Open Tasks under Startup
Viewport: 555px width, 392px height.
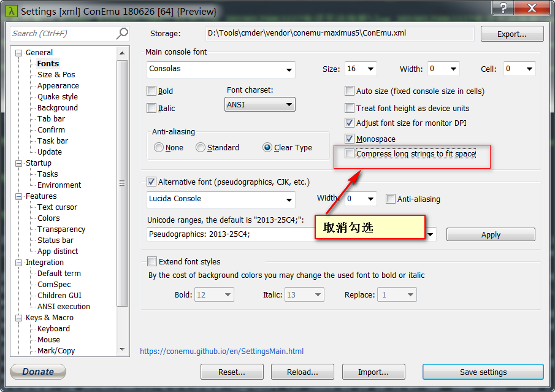pos(47,174)
